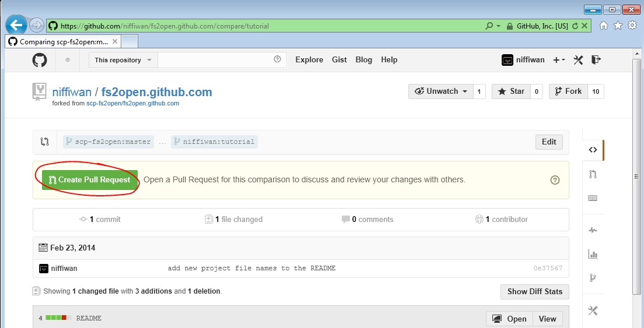644x328 pixels.
Task: Click the sign out icon
Action: pyautogui.click(x=596, y=59)
